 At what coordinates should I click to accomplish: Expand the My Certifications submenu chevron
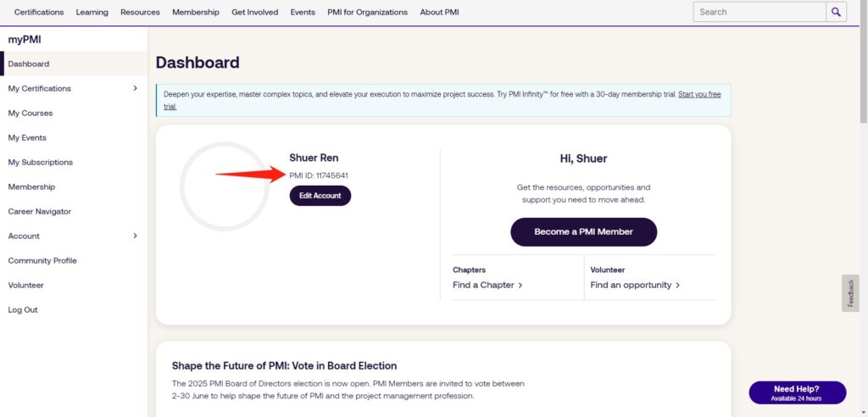coord(135,88)
